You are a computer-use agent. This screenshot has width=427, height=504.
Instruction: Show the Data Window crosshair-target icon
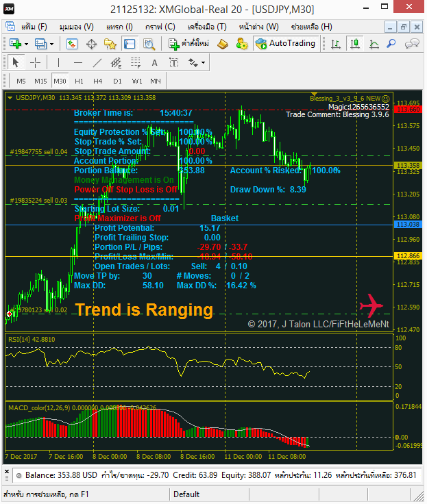[x=91, y=44]
